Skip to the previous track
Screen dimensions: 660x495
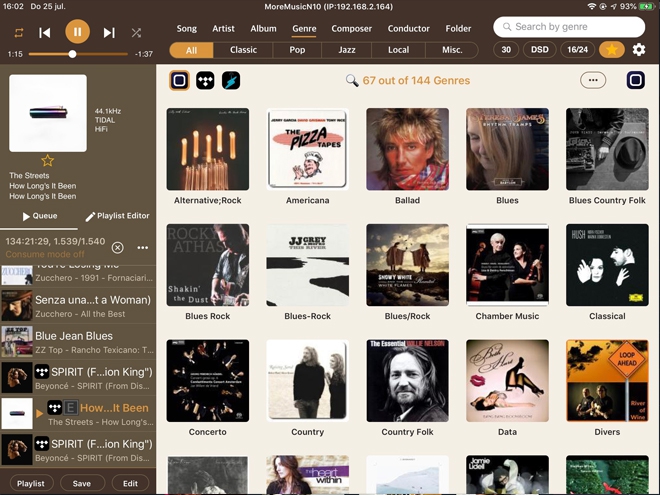click(x=45, y=32)
